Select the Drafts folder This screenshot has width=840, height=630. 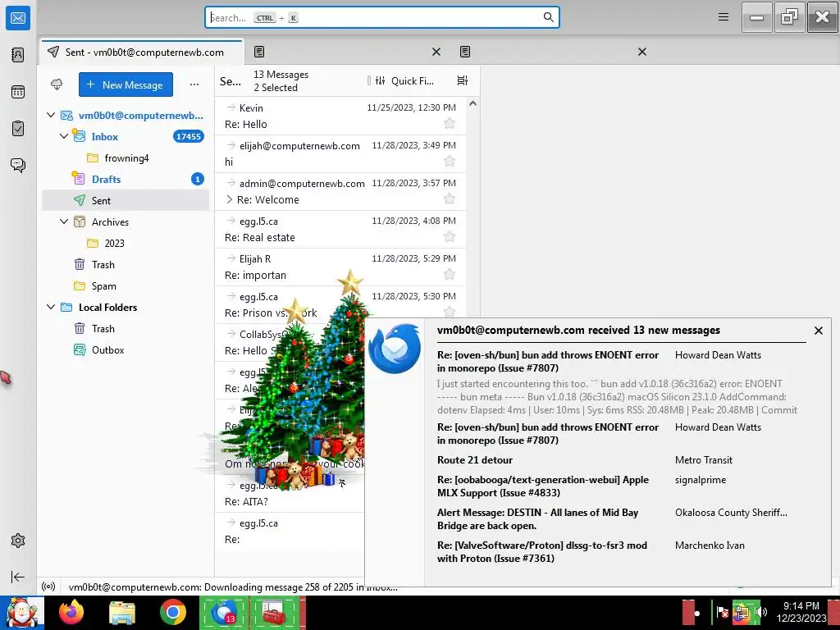(x=126, y=179)
